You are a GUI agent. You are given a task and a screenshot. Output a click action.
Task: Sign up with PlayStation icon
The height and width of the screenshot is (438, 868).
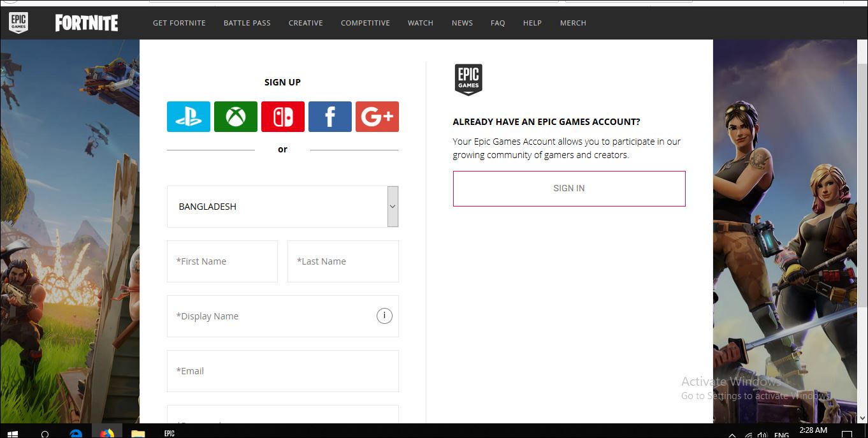coord(189,117)
